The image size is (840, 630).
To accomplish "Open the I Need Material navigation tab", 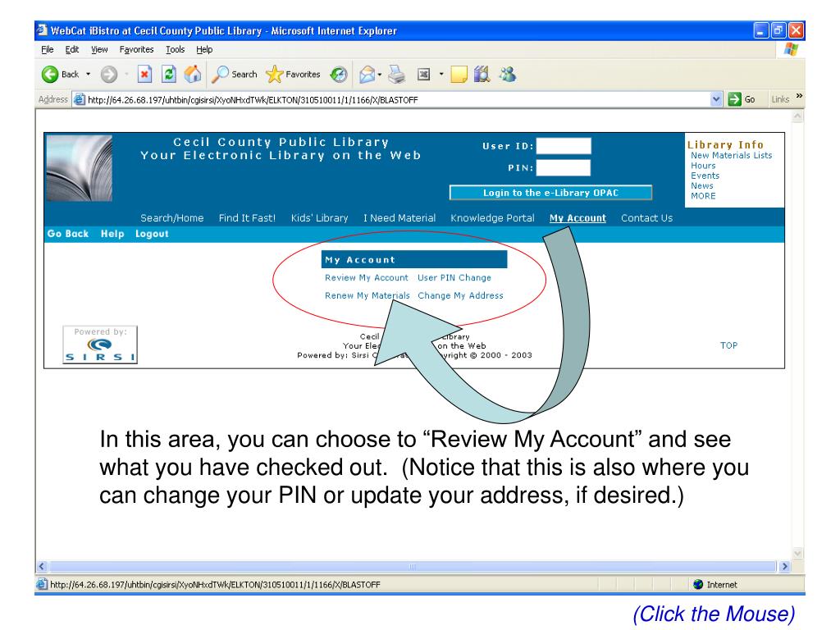I will pyautogui.click(x=399, y=218).
